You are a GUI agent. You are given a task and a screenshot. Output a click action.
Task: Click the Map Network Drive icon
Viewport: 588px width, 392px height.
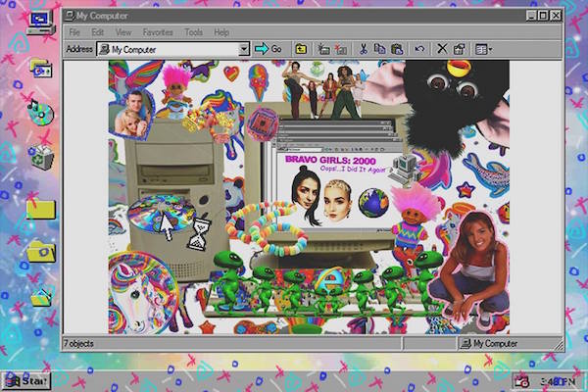pyautogui.click(x=322, y=49)
